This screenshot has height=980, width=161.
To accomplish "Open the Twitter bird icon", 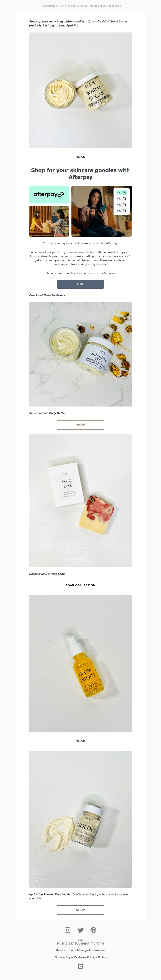I will (80, 930).
